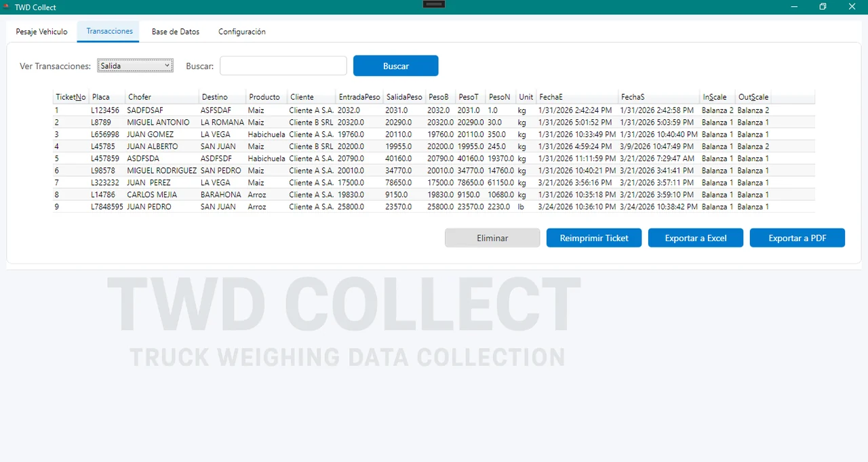
Task: Click the Destino column header
Action: (x=222, y=97)
